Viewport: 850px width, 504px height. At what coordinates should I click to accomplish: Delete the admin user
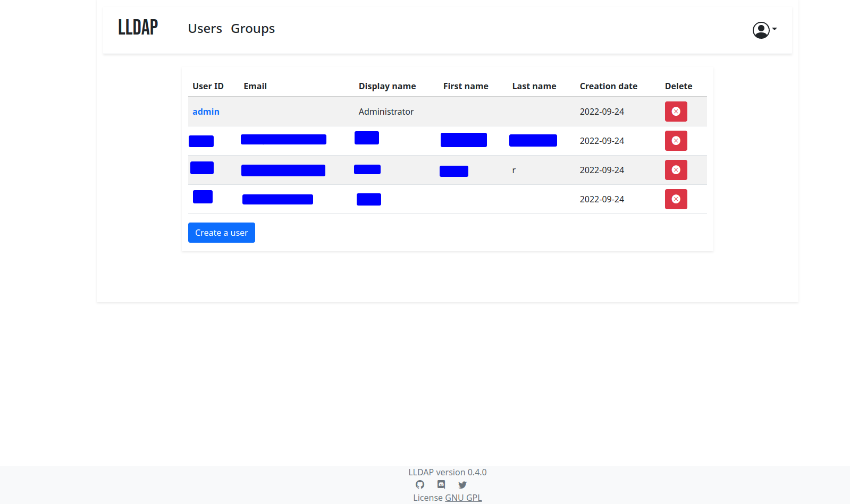[676, 112]
